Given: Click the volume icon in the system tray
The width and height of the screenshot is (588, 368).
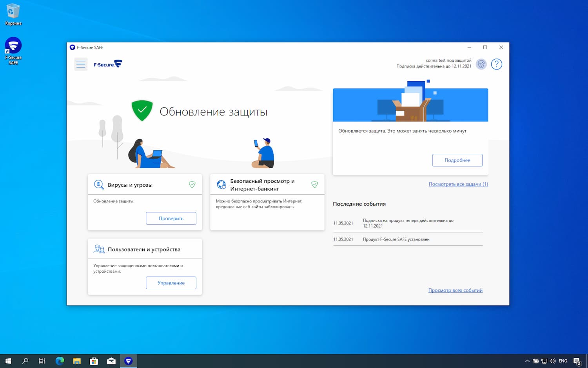Looking at the screenshot, I should [x=553, y=361].
